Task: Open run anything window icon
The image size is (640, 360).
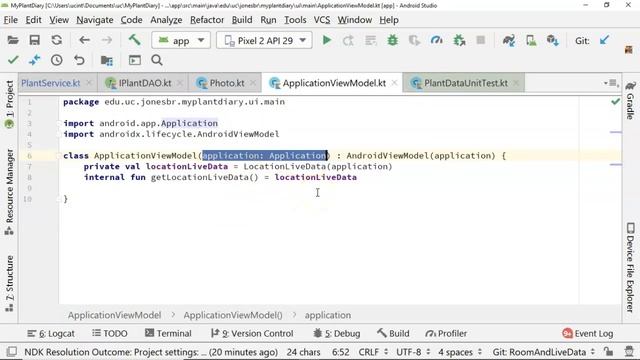Action: (x=135, y=60)
